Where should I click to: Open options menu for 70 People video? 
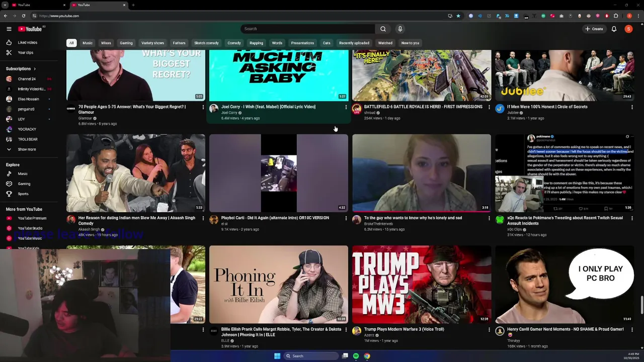(x=203, y=107)
